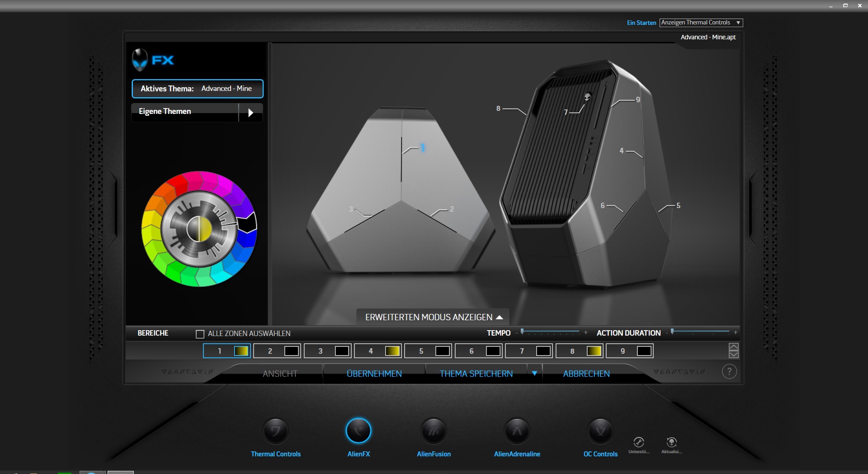Open the Thermal Controls module icon
This screenshot has height=474, width=868.
[x=275, y=431]
